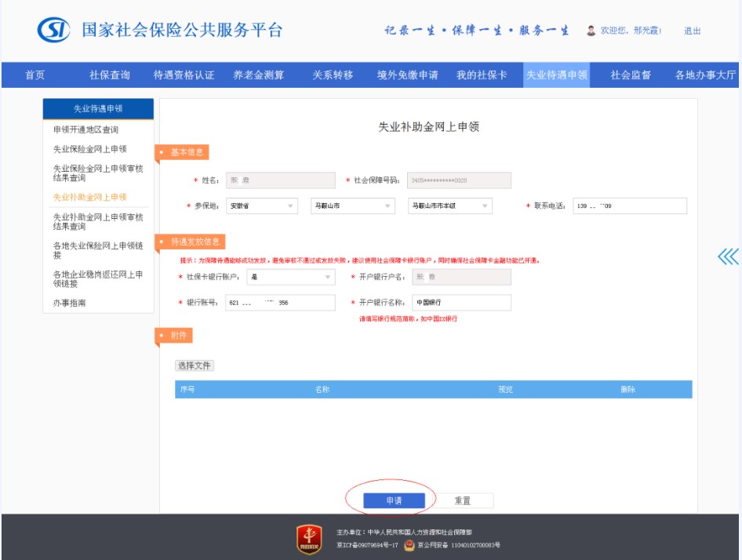This screenshot has width=742, height=560.
Task: Click the 联系电话 input field
Action: [x=630, y=206]
